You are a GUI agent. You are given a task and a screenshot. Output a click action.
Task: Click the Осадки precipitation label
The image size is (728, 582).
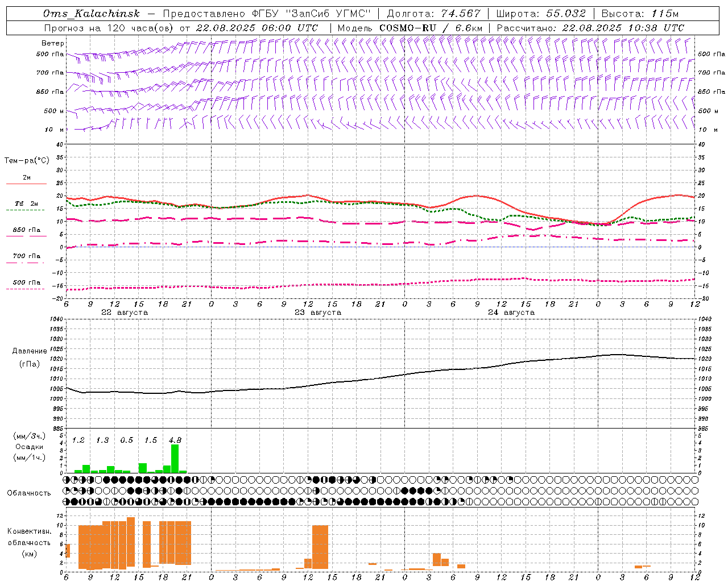pos(29,447)
